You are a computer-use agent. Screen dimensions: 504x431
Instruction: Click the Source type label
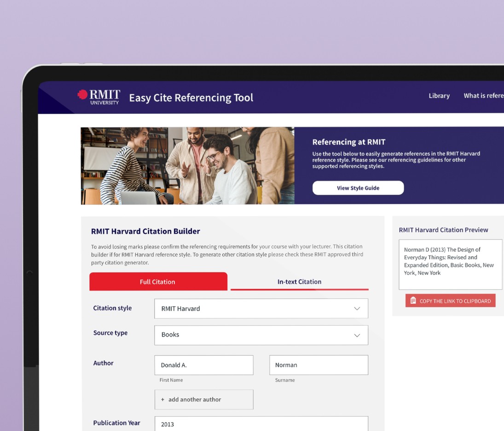click(110, 333)
